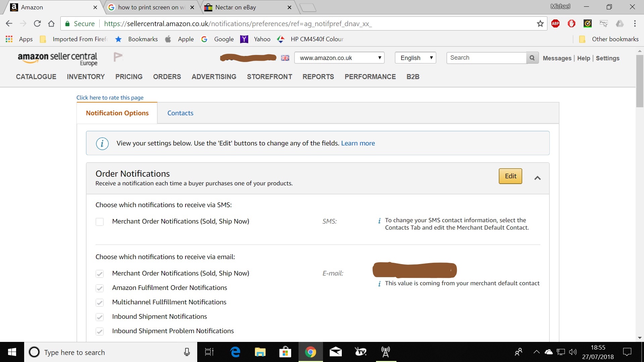Reload the current page

(37, 23)
